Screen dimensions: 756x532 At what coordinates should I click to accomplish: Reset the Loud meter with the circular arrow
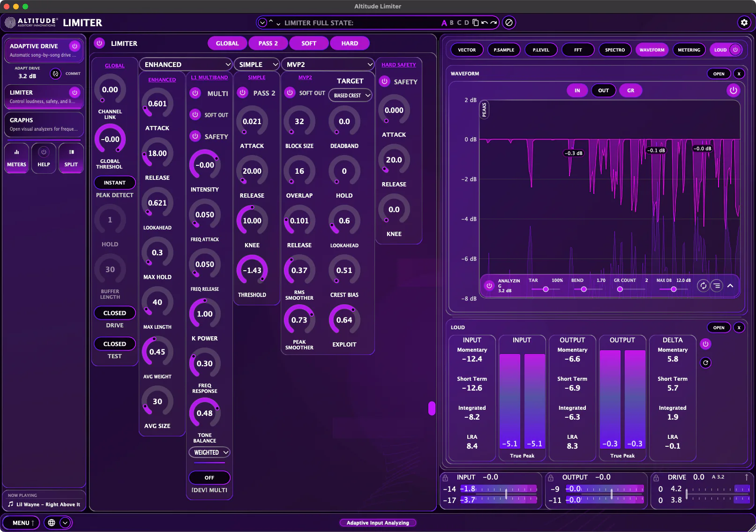coord(705,362)
